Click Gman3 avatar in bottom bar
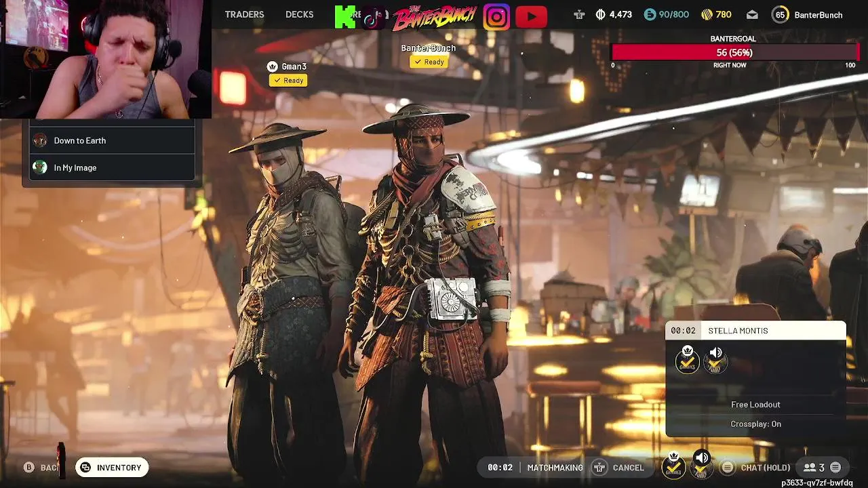868x488 pixels. pos(673,466)
